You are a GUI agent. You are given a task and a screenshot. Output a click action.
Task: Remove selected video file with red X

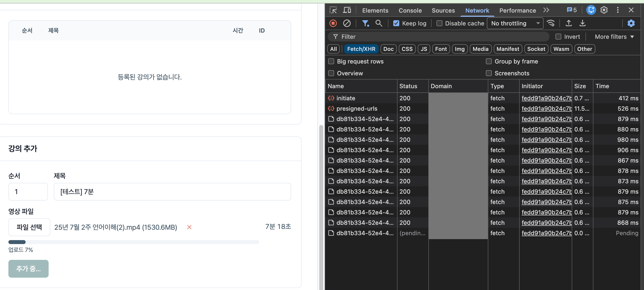189,227
